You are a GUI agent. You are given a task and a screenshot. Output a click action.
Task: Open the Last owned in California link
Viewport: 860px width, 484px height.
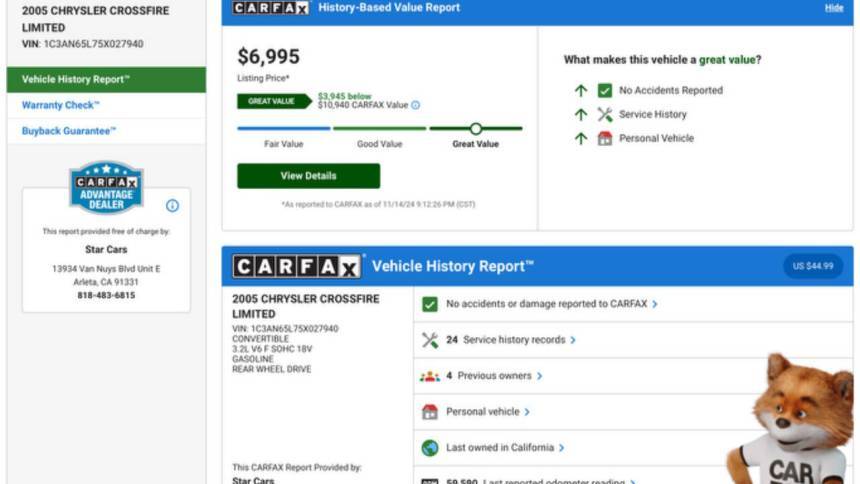point(500,448)
